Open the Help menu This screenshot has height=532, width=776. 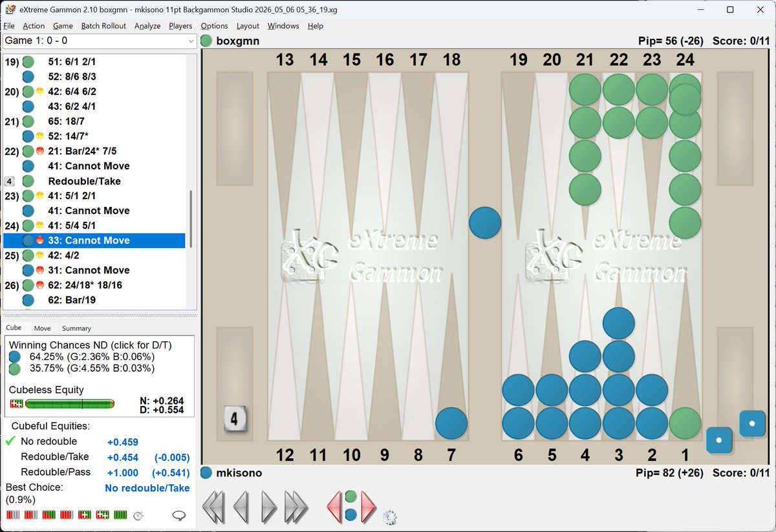316,26
